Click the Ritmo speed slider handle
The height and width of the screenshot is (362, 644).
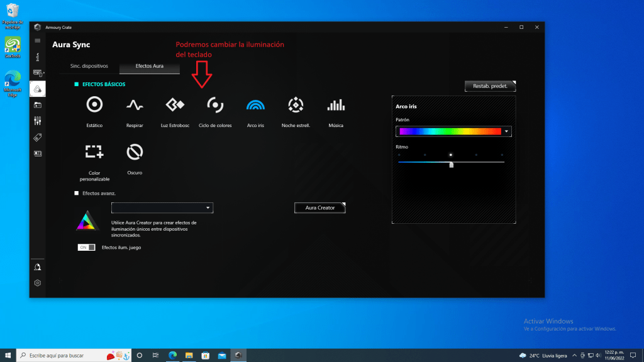tap(452, 164)
